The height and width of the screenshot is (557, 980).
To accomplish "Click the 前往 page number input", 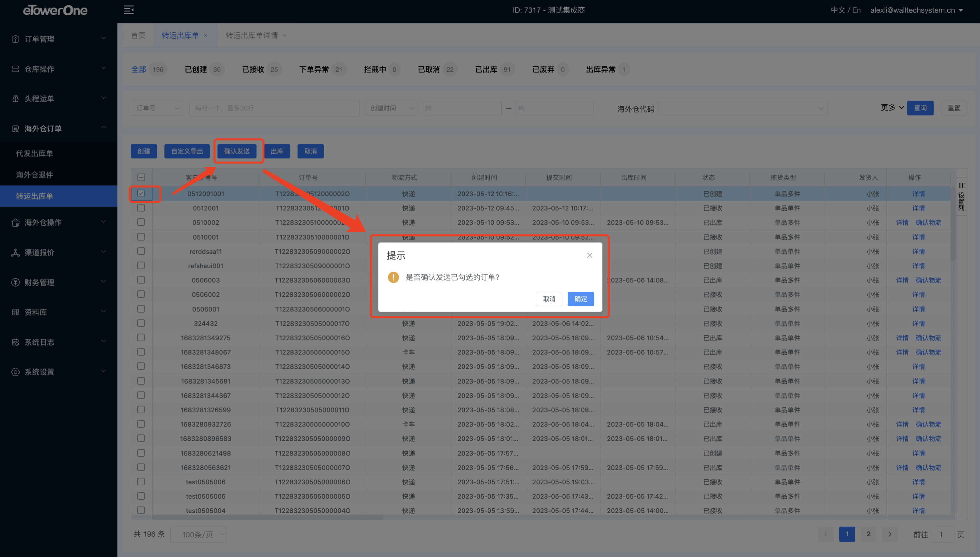I will pyautogui.click(x=942, y=534).
